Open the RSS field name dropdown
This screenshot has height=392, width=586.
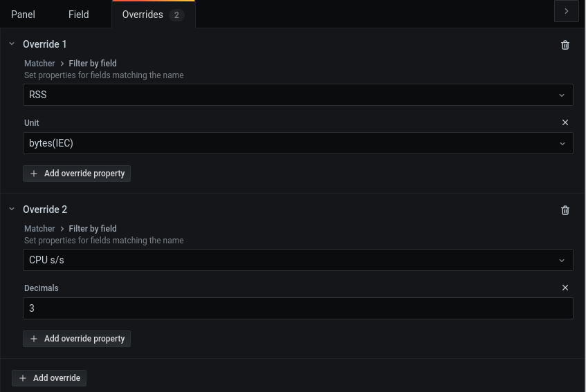click(x=298, y=95)
